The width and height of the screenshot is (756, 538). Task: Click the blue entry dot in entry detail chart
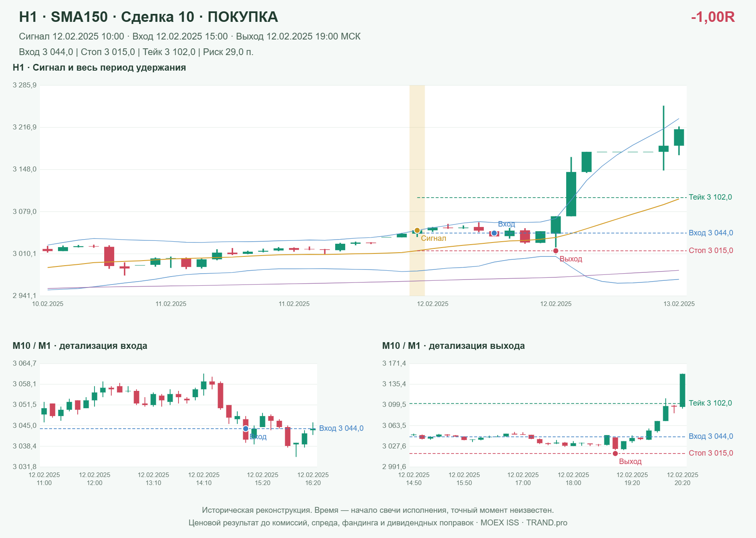(246, 429)
